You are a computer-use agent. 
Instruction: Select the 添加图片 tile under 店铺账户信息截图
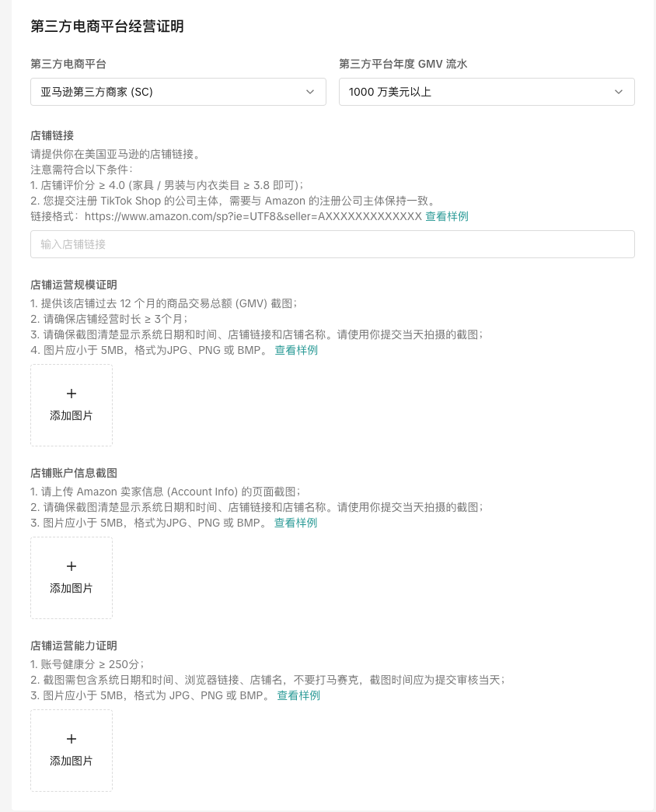tap(72, 578)
